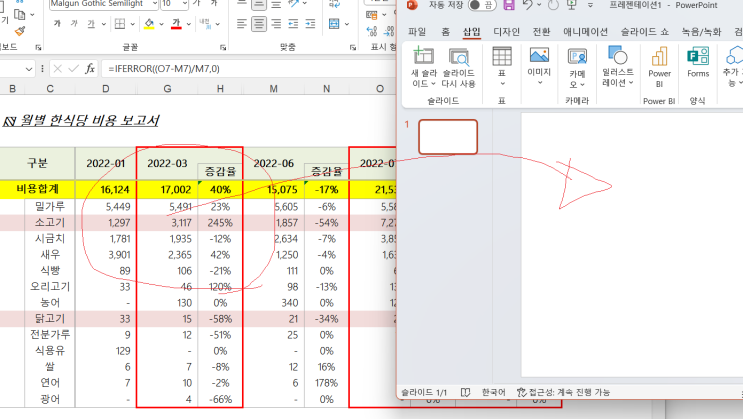Align text left in Excel
The width and height of the screenshot is (743, 419).
(242, 24)
